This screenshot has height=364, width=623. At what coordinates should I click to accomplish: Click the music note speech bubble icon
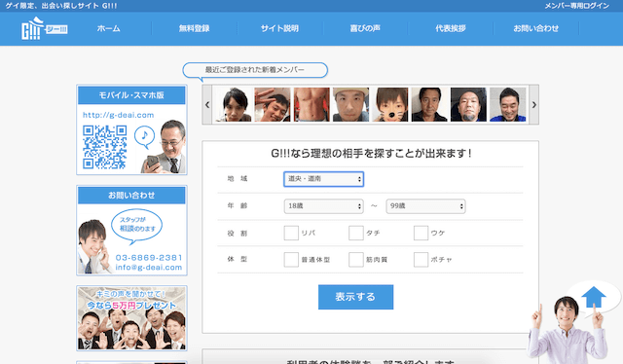click(x=145, y=136)
